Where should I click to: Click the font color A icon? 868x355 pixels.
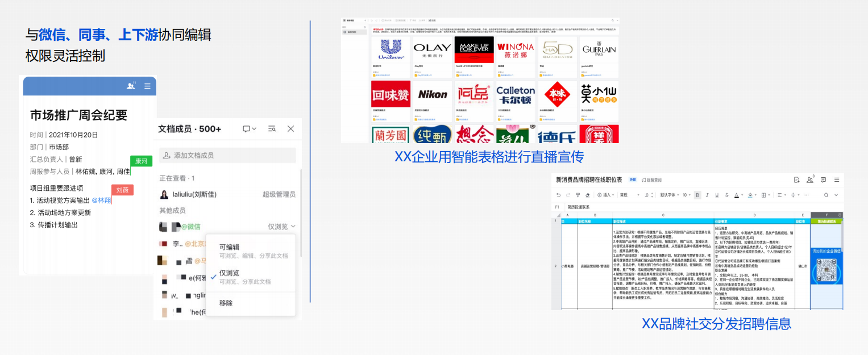pos(737,195)
